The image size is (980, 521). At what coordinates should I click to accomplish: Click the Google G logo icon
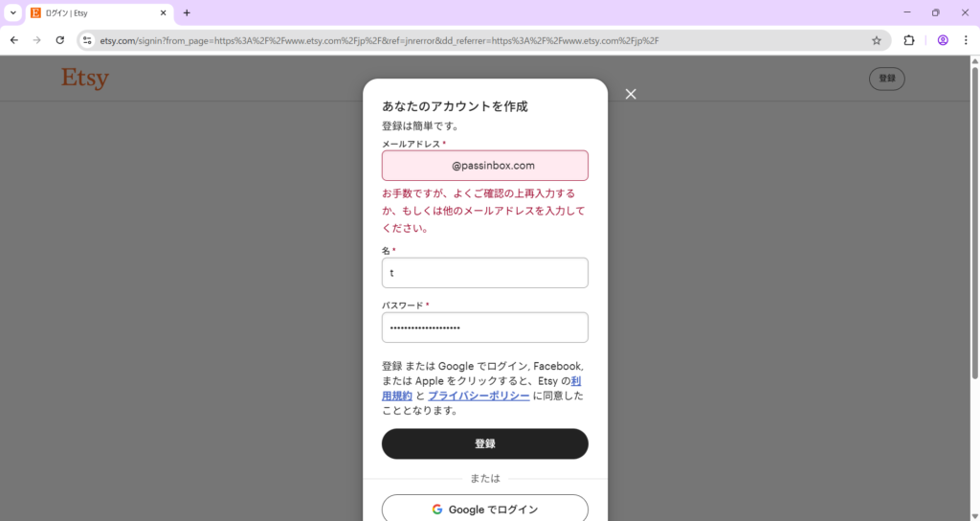click(436, 510)
